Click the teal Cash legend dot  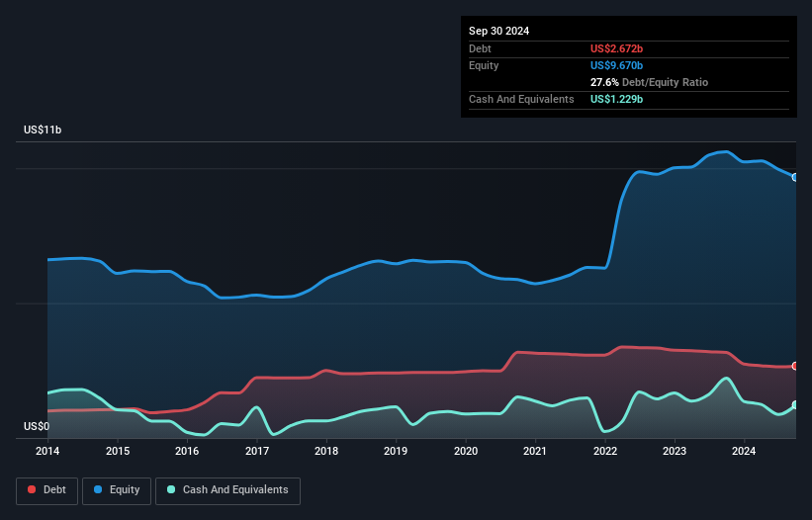(x=171, y=489)
